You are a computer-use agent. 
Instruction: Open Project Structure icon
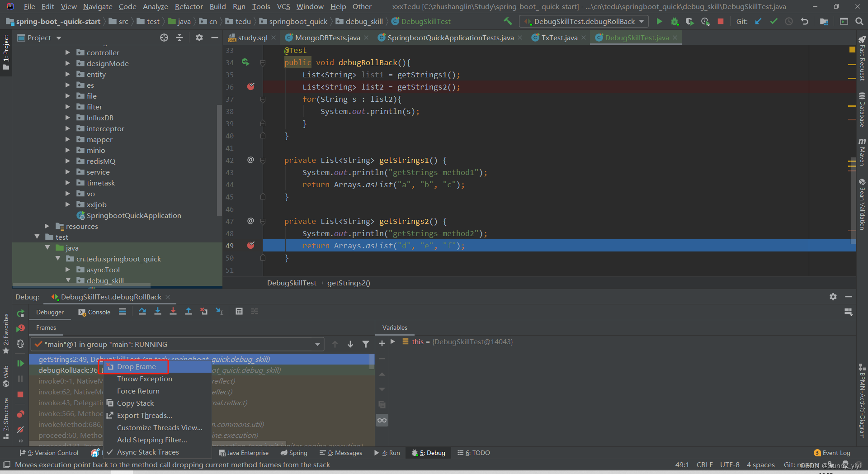coord(824,21)
